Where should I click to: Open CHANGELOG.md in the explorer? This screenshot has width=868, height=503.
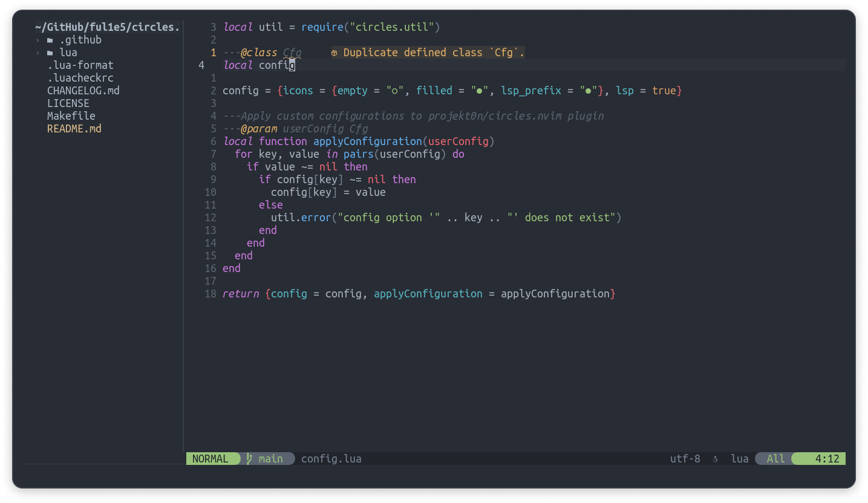point(83,90)
